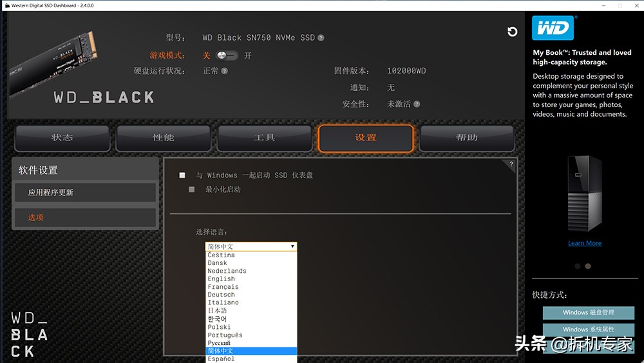Viewport: 644px width, 363px height.
Task: Select first carousel dot in ad panel
Action: click(578, 266)
